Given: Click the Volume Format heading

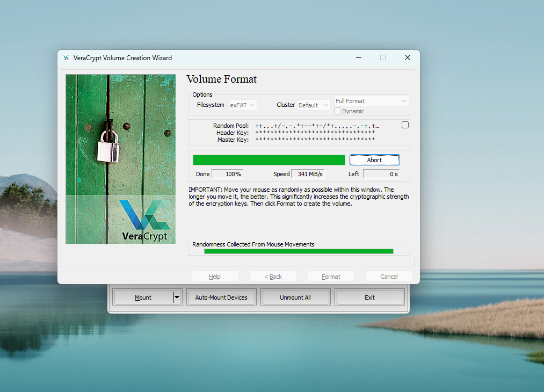Looking at the screenshot, I should click(x=222, y=79).
